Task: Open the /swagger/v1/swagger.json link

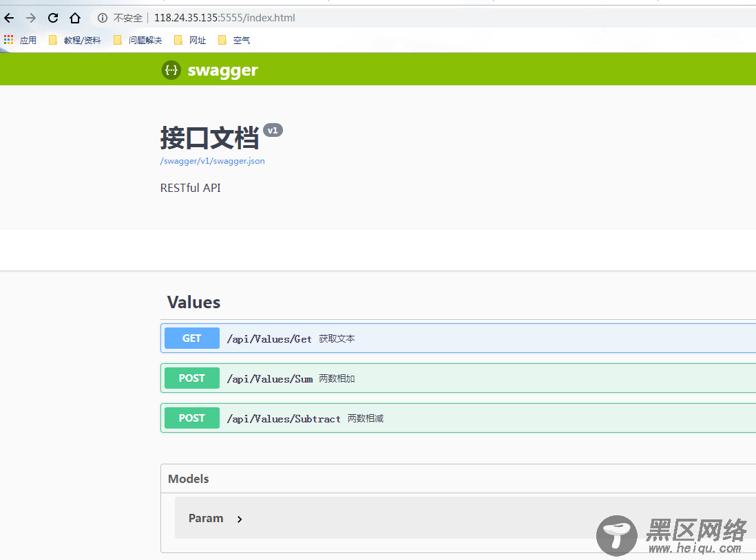Action: coord(212,161)
